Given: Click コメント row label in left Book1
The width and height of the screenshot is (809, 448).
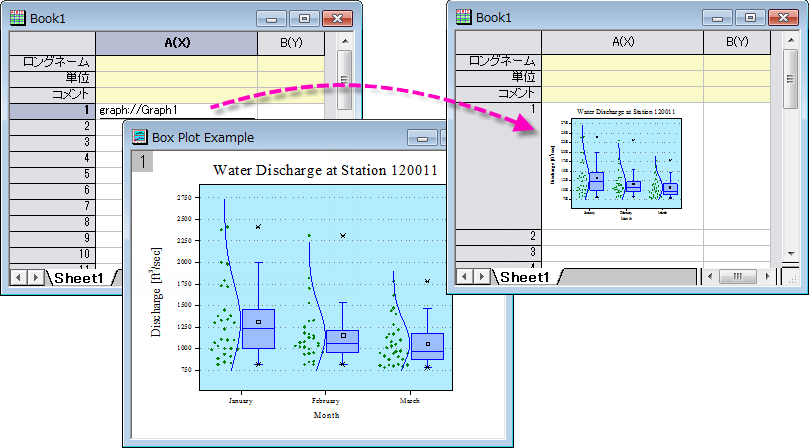Looking at the screenshot, I should [x=53, y=95].
